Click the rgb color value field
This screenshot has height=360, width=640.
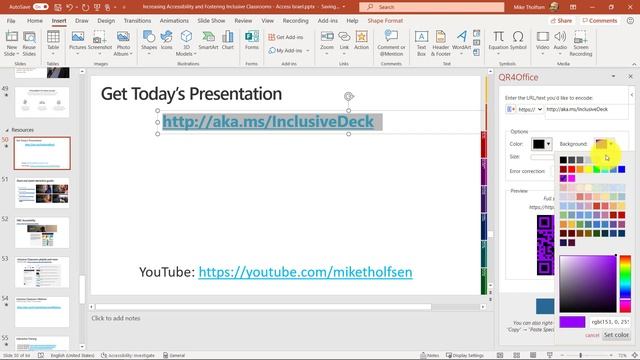610,322
